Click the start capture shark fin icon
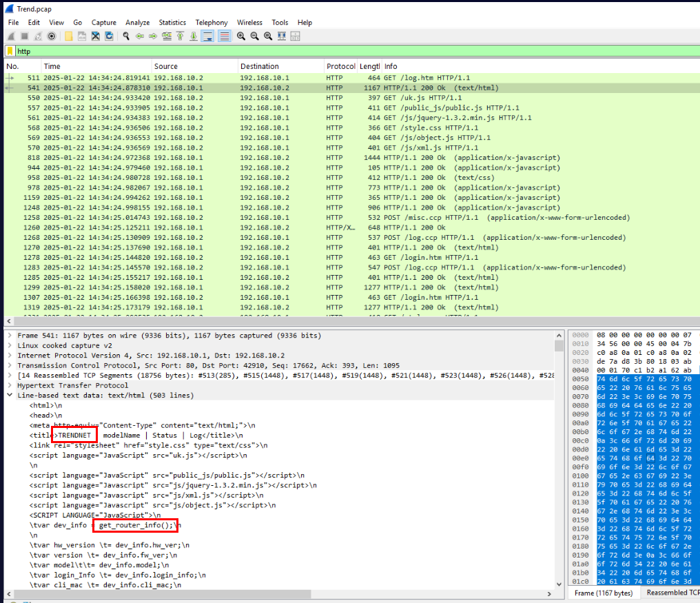 pyautogui.click(x=11, y=36)
